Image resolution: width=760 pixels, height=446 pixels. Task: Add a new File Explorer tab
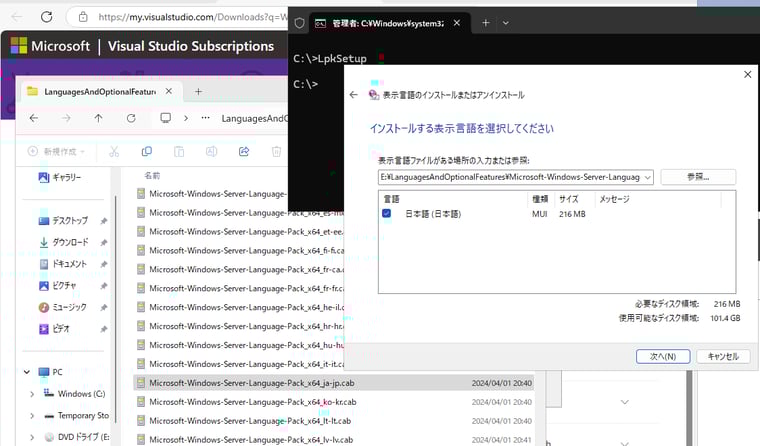198,91
